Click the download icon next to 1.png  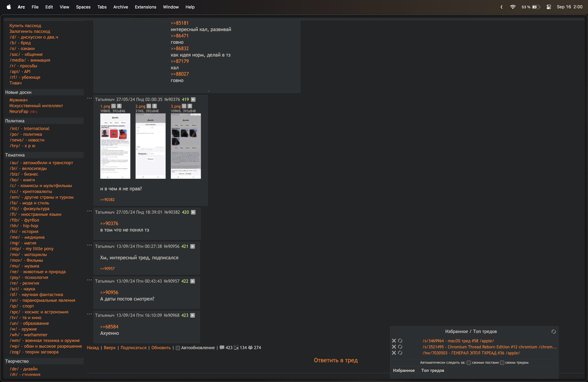click(x=119, y=106)
